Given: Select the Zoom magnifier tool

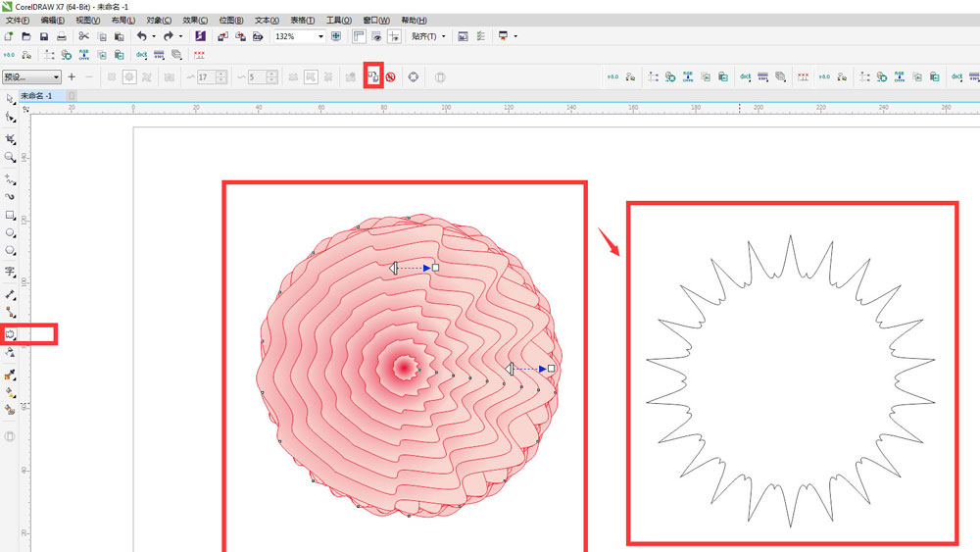Looking at the screenshot, I should tap(10, 157).
